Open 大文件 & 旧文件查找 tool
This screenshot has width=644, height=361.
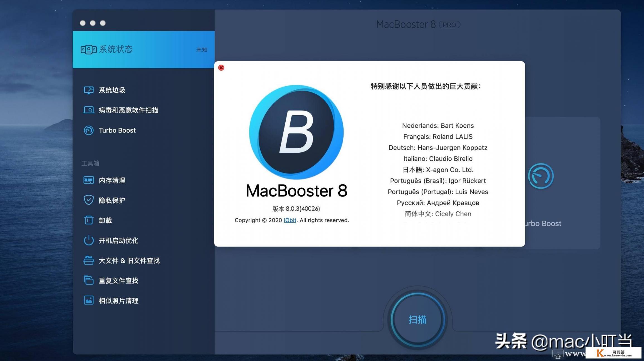pos(129,260)
